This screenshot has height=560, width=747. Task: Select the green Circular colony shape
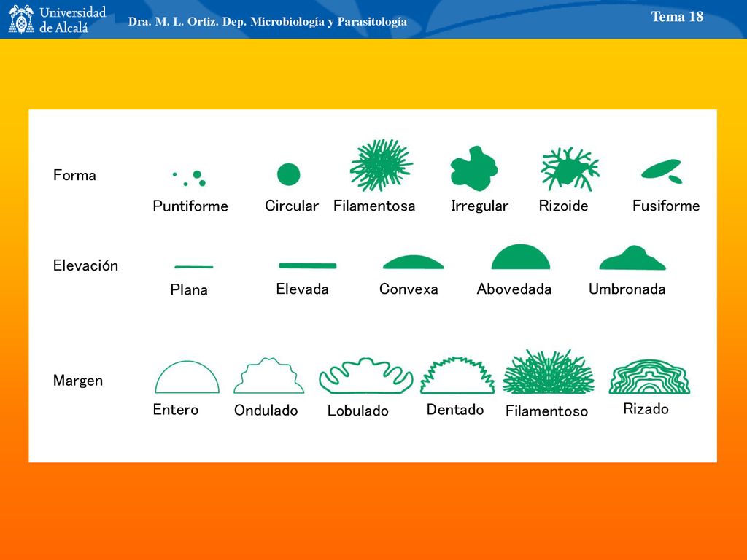tap(289, 174)
